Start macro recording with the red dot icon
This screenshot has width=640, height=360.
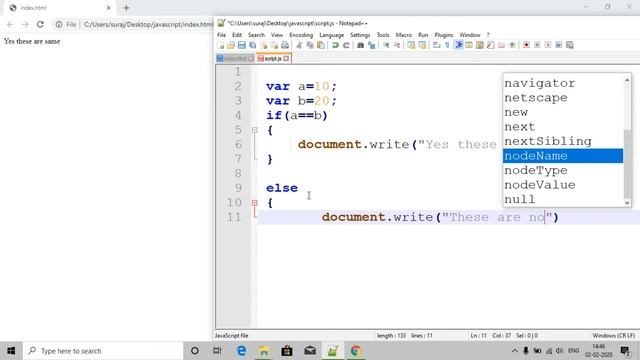526,45
